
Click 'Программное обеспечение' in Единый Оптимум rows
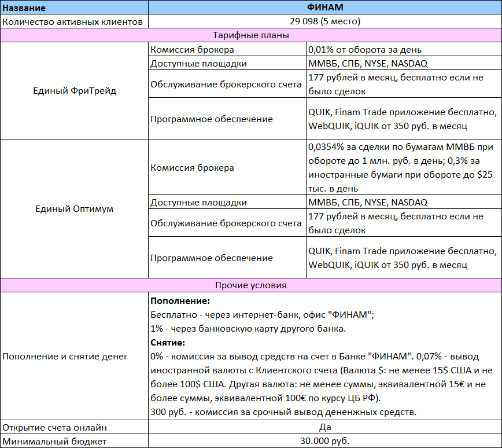tap(227, 258)
